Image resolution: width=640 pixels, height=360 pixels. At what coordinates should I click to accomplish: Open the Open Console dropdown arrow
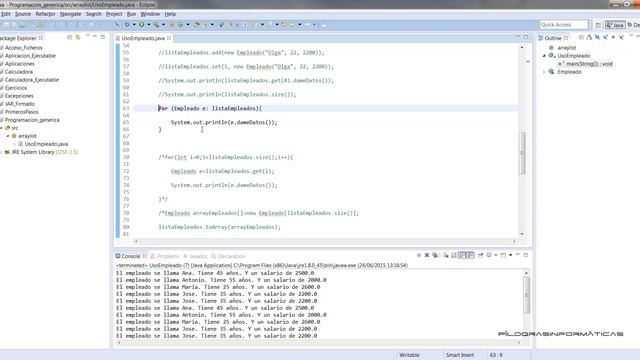point(511,255)
